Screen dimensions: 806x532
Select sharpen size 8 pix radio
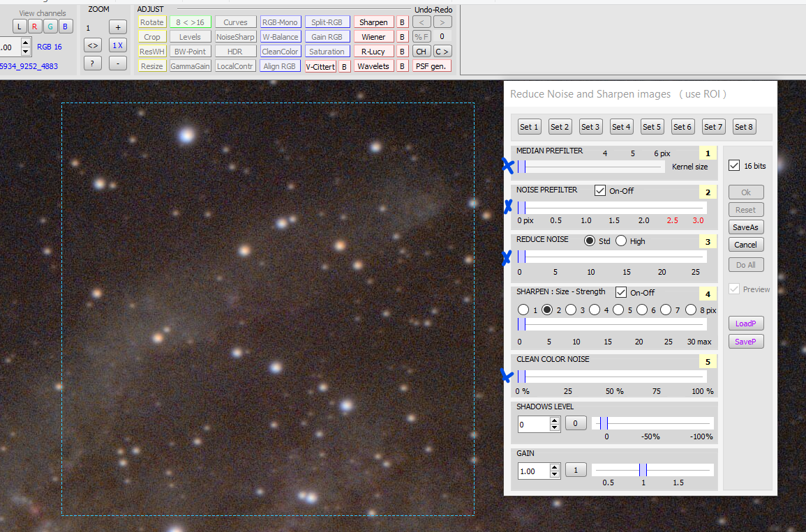(691, 310)
